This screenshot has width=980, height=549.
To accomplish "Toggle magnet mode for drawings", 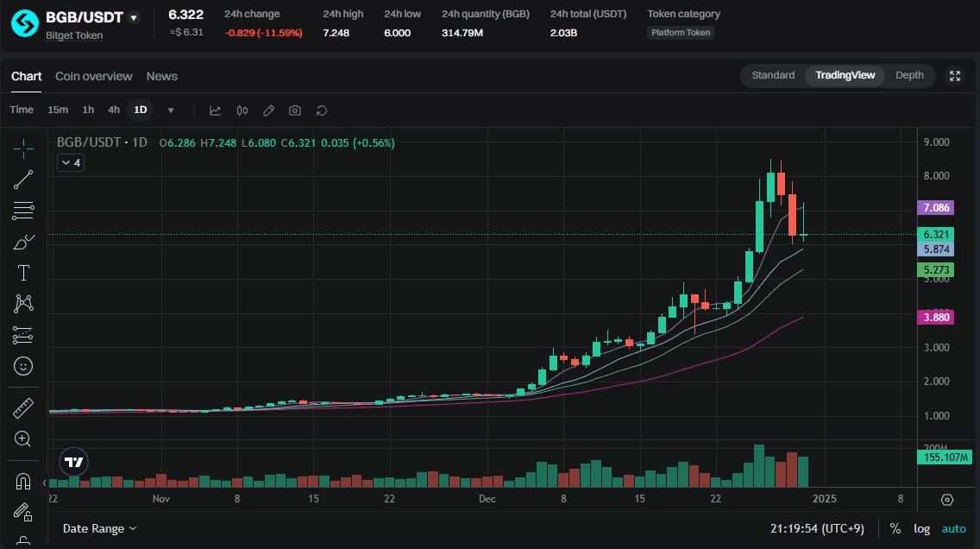I will tap(23, 481).
